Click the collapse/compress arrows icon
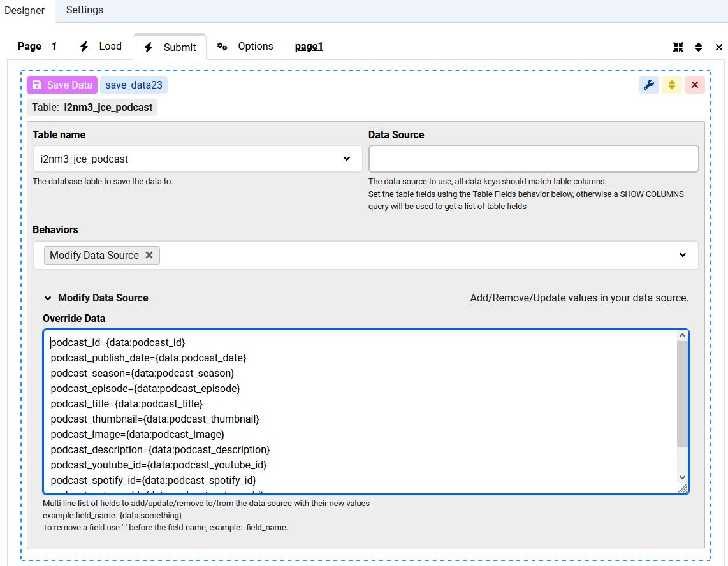728x566 pixels. 678,47
